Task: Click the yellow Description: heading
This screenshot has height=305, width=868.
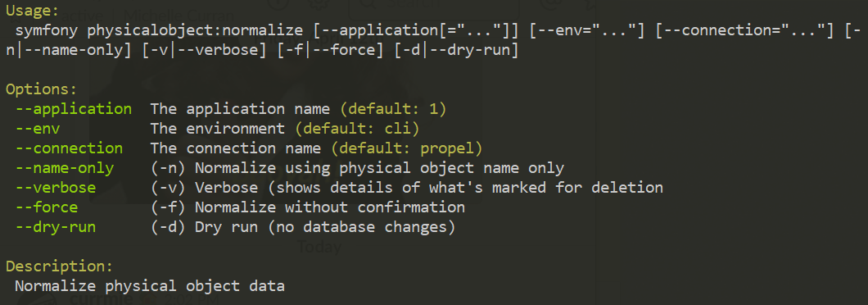Action: 61,266
